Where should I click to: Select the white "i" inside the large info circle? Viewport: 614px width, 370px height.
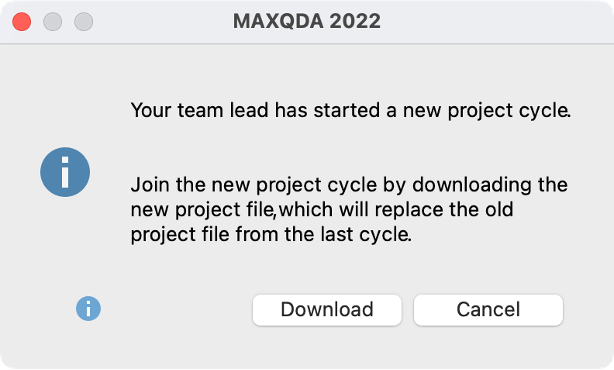65,172
